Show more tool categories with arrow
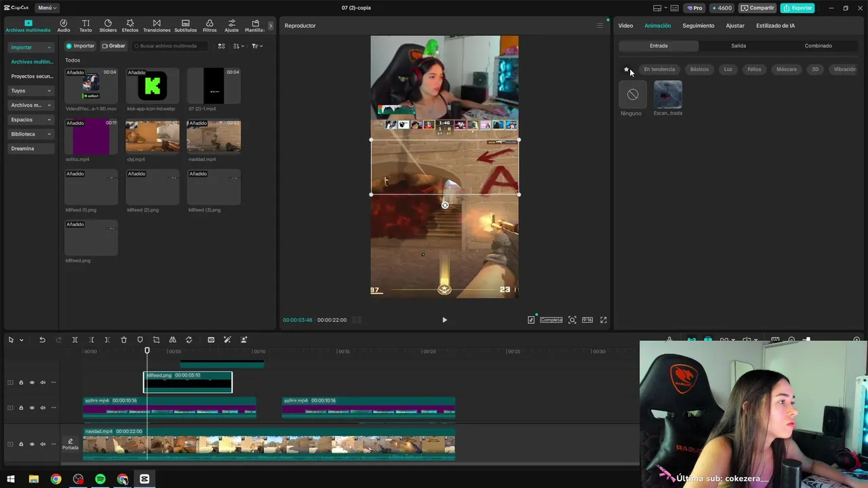Screen dimensions: 868x488 coord(271,26)
